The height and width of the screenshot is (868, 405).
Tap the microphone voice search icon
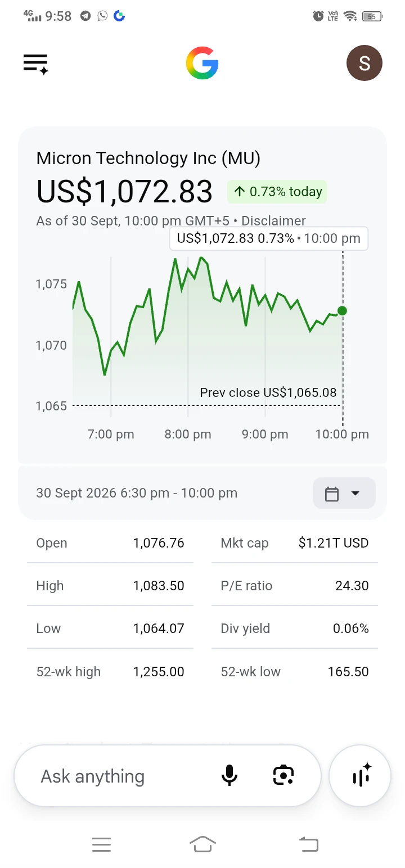(x=229, y=775)
